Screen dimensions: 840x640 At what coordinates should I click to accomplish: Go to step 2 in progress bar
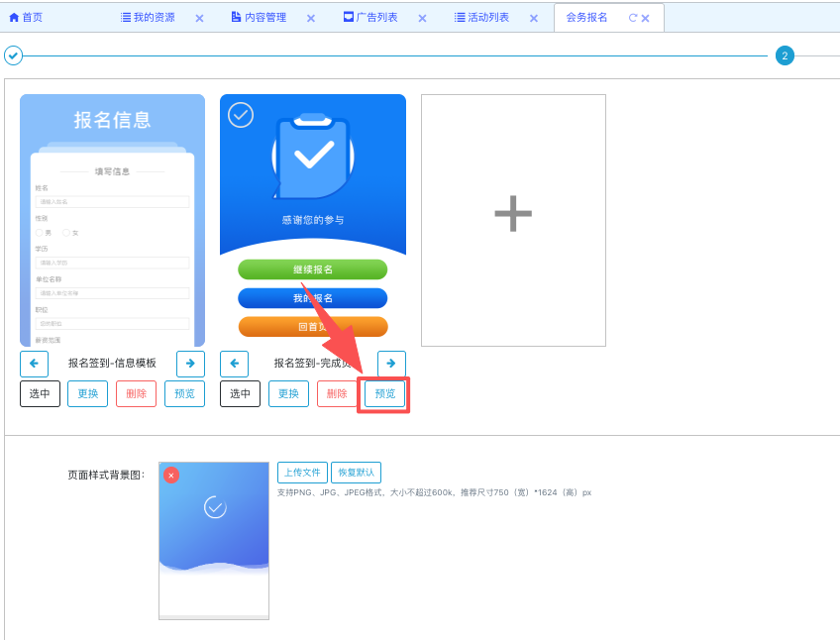click(785, 55)
